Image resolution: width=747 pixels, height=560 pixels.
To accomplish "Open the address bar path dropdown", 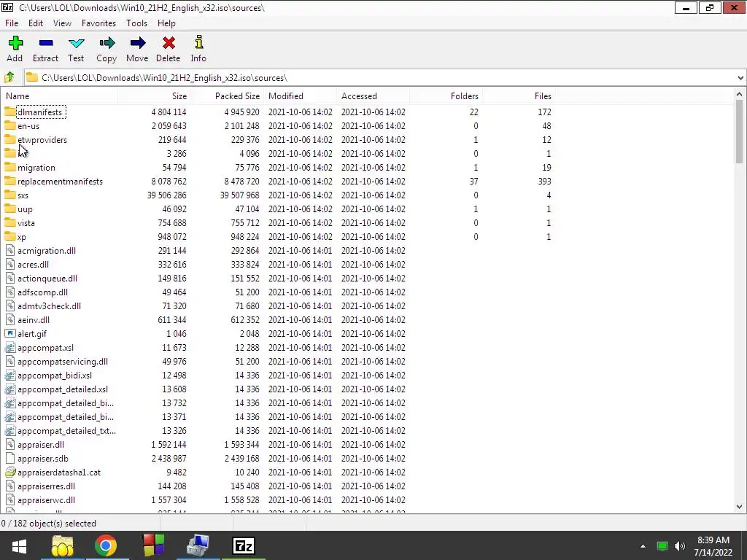I will (x=740, y=77).
